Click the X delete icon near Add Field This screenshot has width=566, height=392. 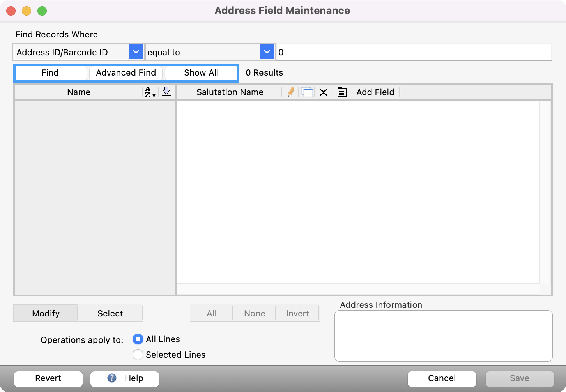tap(323, 92)
